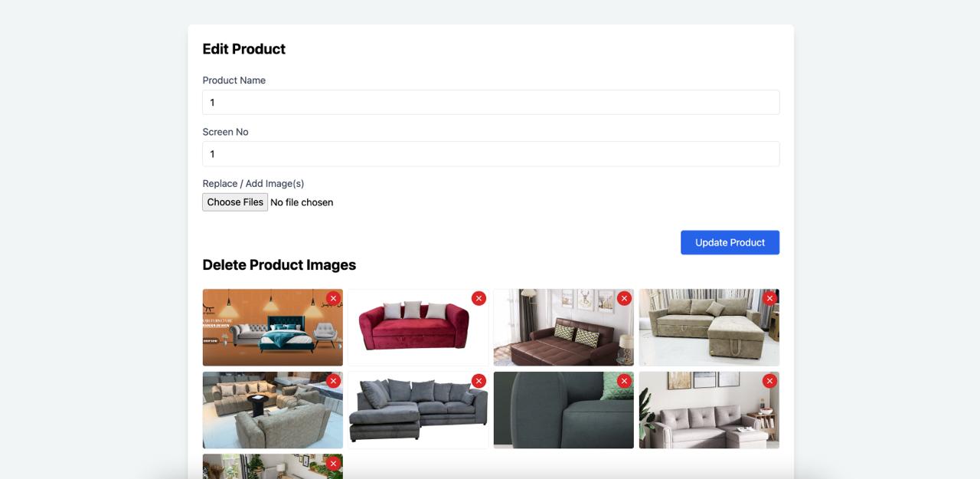Select the orange bedroom banner thumbnail
This screenshot has width=980, height=479.
tap(273, 327)
